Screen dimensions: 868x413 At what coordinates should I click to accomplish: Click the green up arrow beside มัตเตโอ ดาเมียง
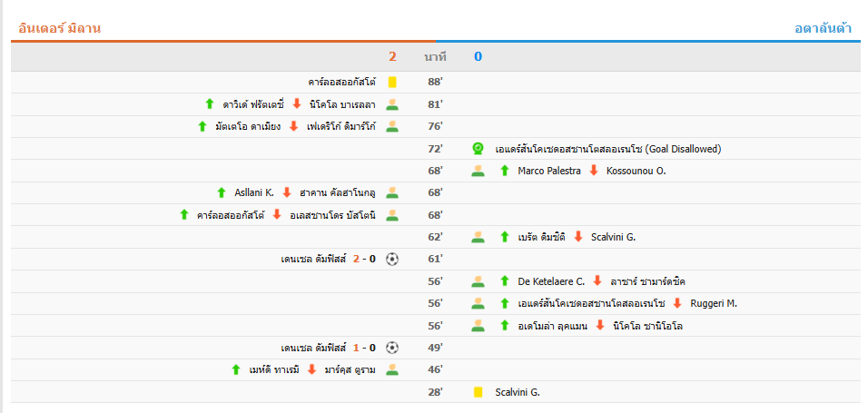[202, 126]
